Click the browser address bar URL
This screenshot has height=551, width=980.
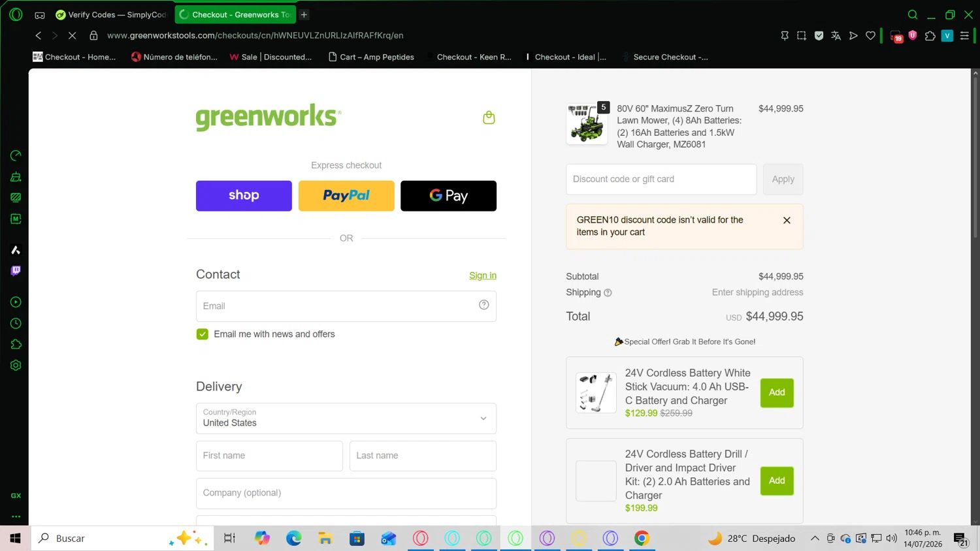pos(255,35)
